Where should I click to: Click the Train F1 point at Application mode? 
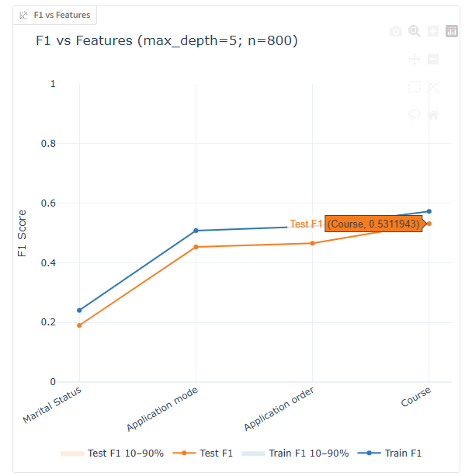pos(196,231)
